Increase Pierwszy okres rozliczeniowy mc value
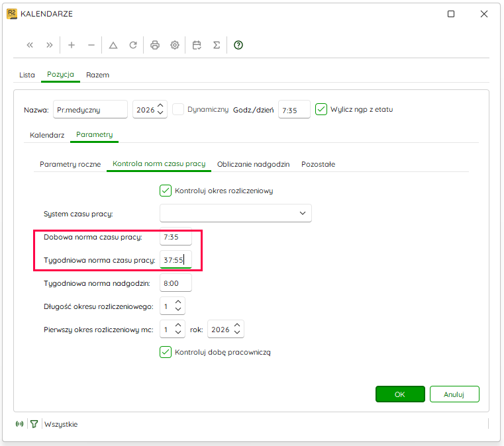Screen dimensions: 504x446 178,326
